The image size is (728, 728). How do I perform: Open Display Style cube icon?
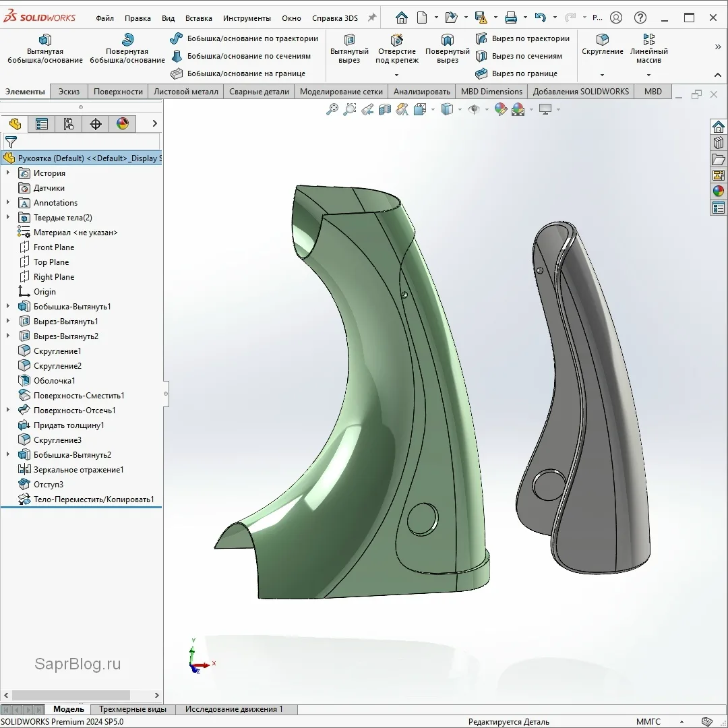click(x=447, y=110)
